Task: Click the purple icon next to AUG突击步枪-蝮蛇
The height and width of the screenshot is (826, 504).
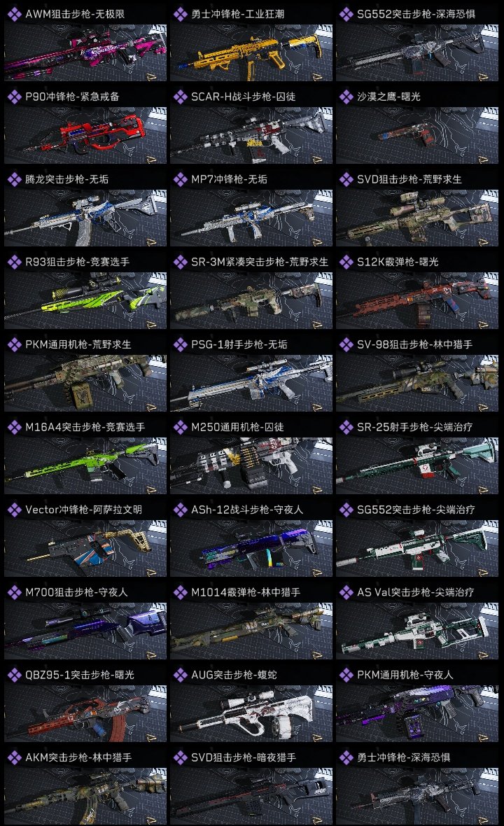Action: pyautogui.click(x=180, y=675)
